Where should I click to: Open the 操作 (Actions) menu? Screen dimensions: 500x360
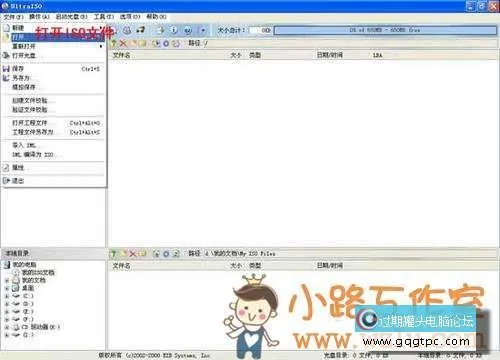pyautogui.click(x=39, y=16)
